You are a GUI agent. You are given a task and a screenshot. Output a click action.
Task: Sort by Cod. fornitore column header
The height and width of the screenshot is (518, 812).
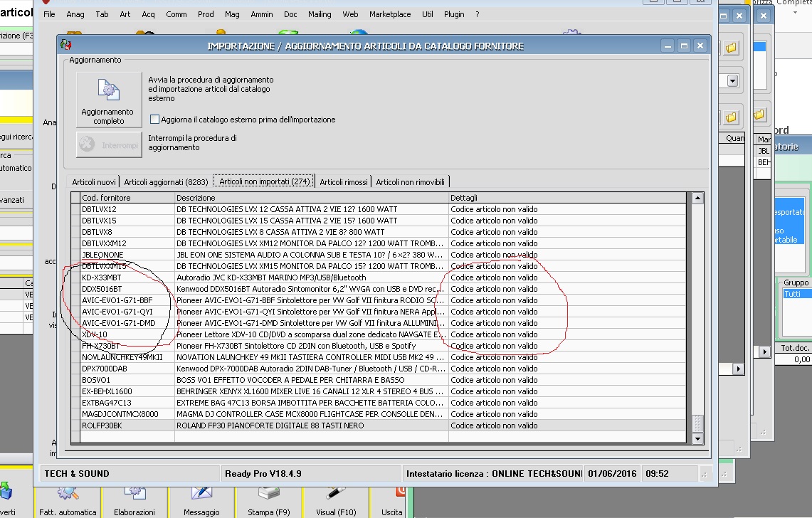coord(127,197)
